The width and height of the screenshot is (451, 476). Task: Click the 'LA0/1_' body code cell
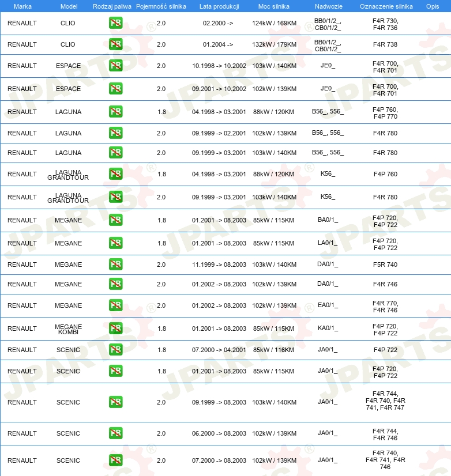tap(328, 243)
